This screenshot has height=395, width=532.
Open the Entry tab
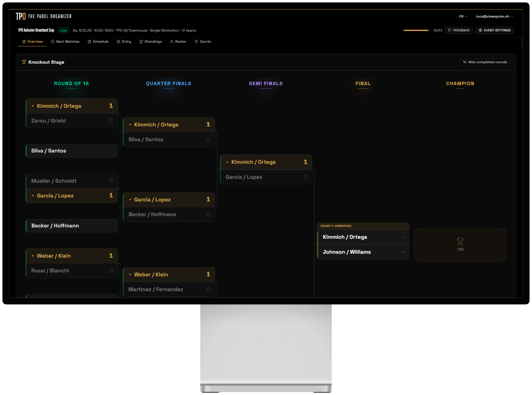point(124,42)
